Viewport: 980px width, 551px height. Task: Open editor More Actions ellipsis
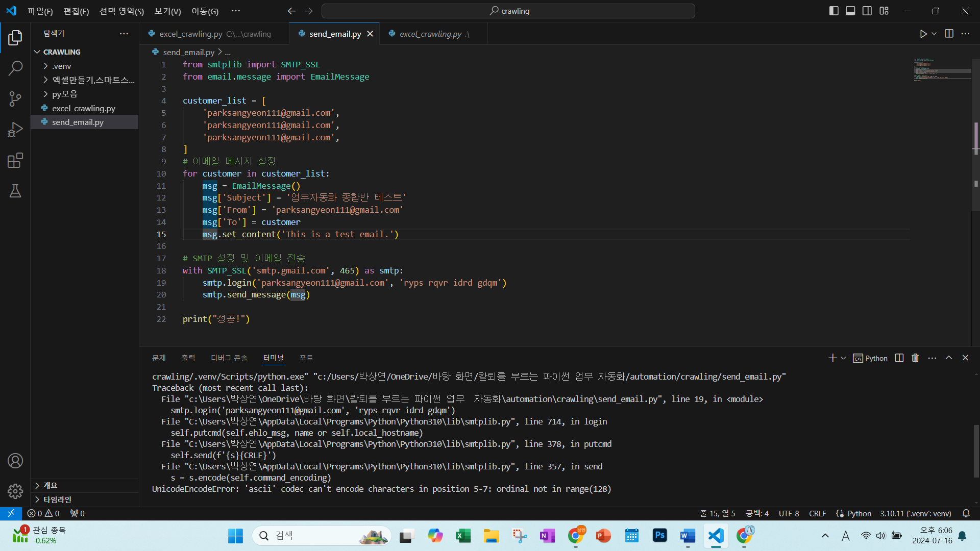(x=965, y=34)
